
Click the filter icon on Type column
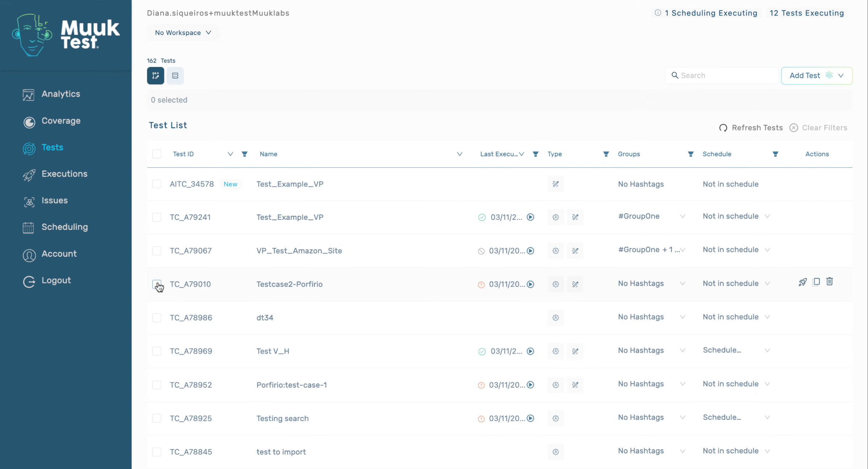606,154
